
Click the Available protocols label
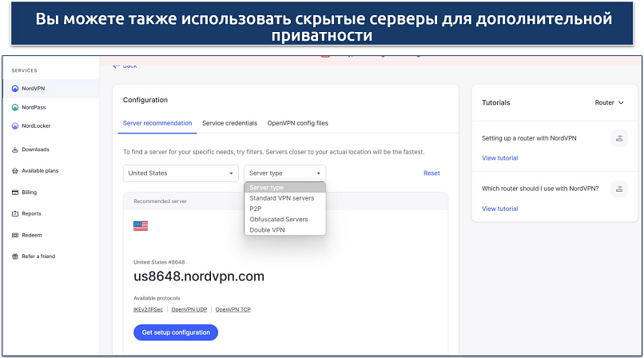click(x=157, y=298)
